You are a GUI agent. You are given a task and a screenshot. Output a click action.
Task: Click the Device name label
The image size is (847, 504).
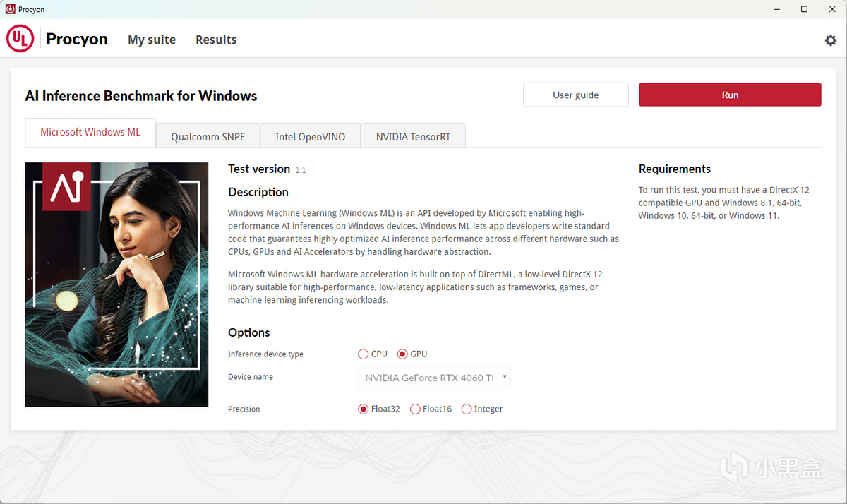click(x=251, y=377)
